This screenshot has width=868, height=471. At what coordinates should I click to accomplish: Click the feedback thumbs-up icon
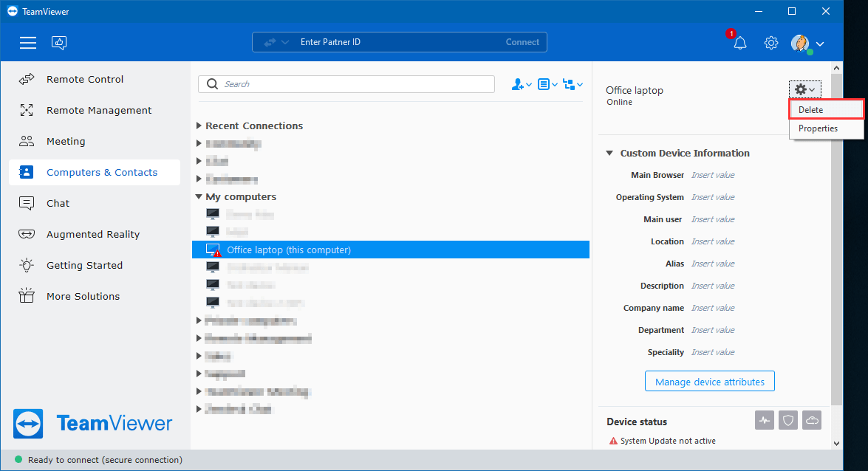(x=59, y=43)
